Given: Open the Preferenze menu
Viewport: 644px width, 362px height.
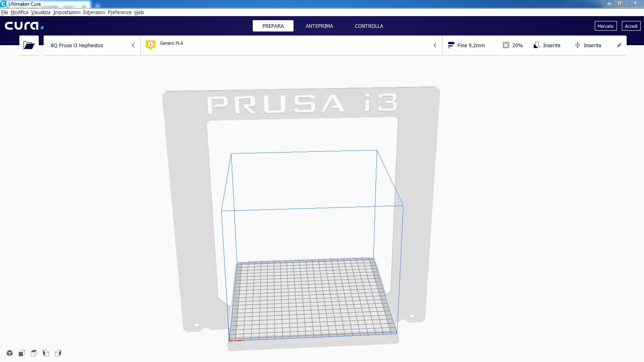Looking at the screenshot, I should [120, 13].
